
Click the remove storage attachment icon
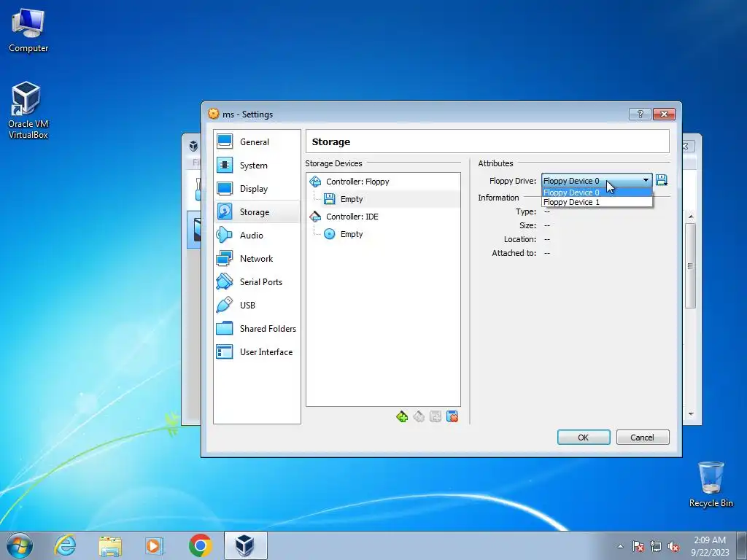tap(452, 416)
